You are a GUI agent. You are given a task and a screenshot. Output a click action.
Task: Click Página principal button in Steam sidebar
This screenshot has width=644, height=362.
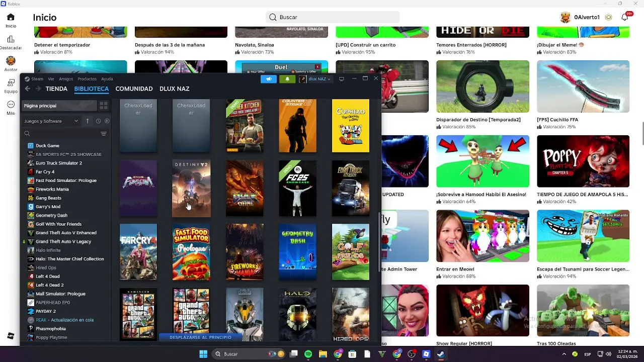[x=59, y=106]
